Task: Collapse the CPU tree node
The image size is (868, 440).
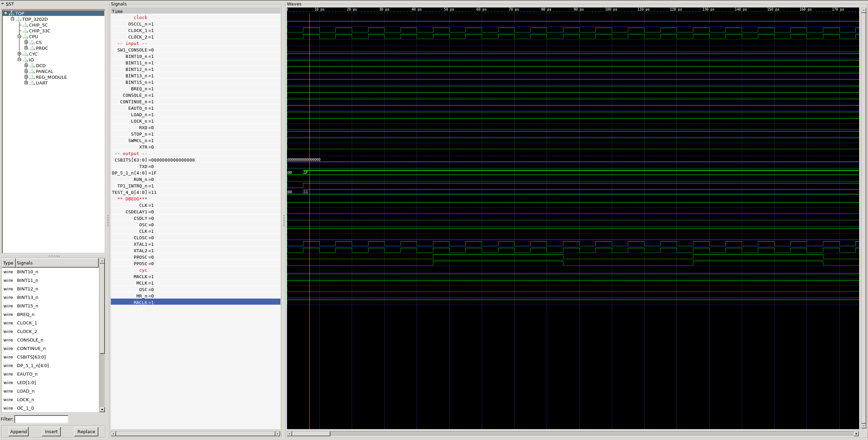Action: (19, 36)
